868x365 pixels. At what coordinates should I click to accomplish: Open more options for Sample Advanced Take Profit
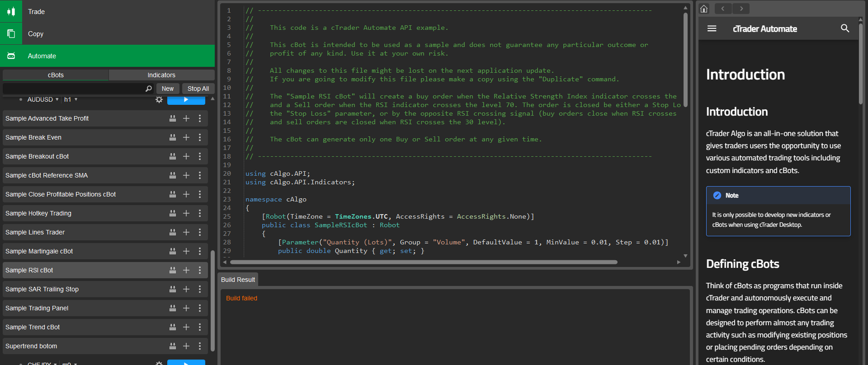click(200, 118)
